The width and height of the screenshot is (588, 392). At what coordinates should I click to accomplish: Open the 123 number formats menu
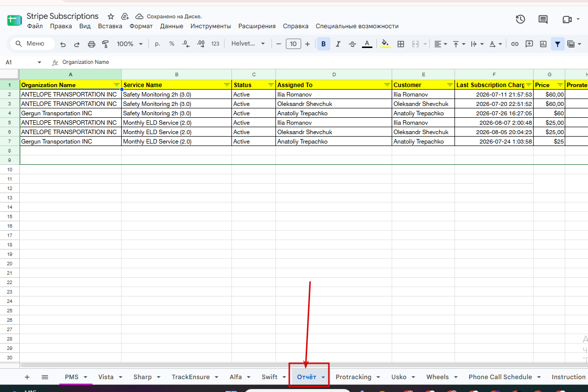click(215, 44)
